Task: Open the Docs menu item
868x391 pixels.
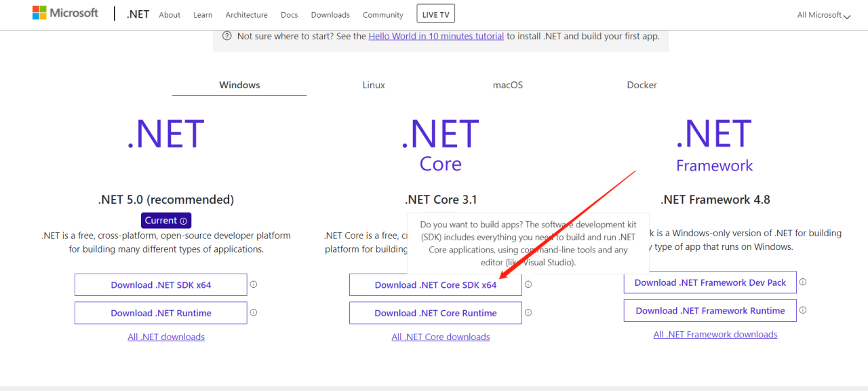Action: click(x=289, y=14)
